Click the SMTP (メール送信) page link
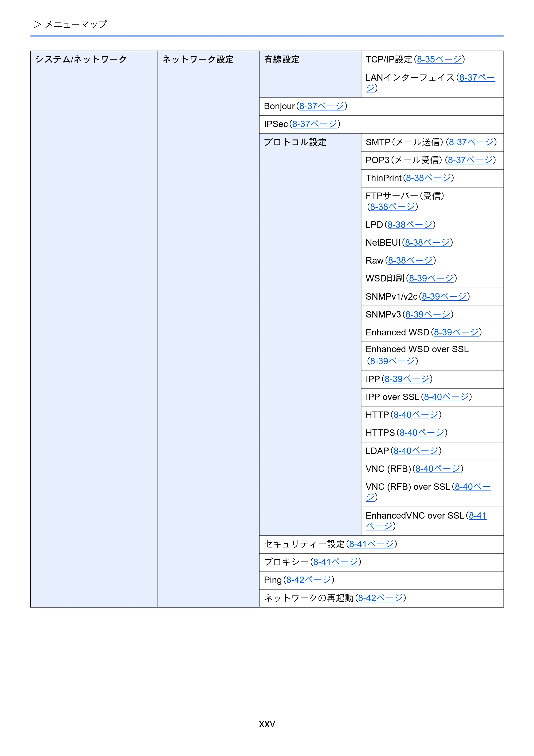Image resolution: width=534 pixels, height=756 pixels. [471, 142]
